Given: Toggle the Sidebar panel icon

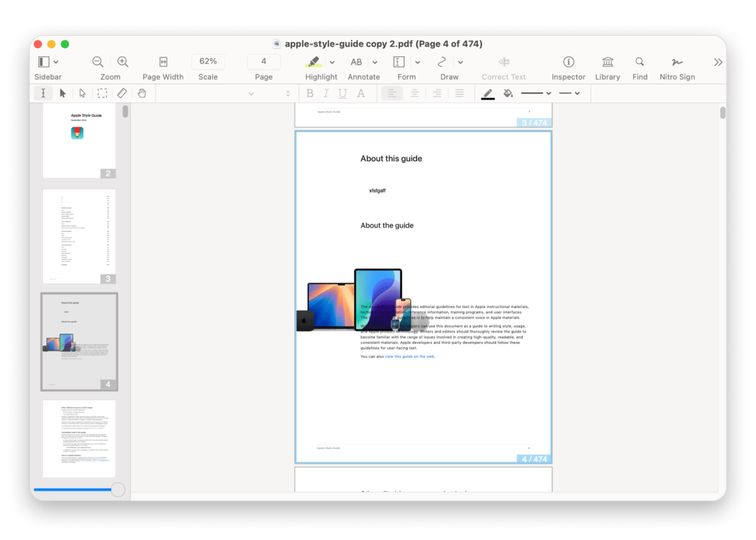Looking at the screenshot, I should pyautogui.click(x=44, y=62).
